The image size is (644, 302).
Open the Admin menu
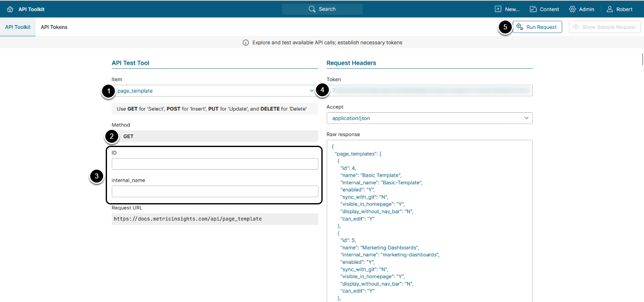pyautogui.click(x=581, y=9)
